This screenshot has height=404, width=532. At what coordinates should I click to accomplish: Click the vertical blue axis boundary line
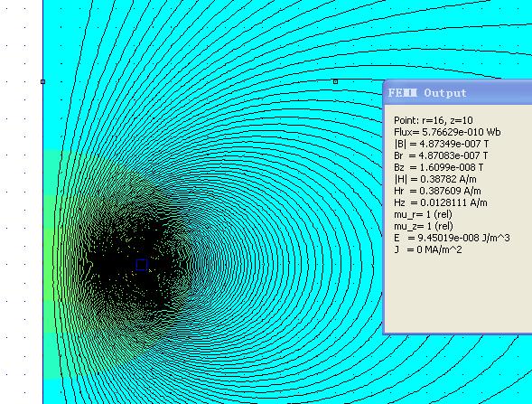coord(42,203)
